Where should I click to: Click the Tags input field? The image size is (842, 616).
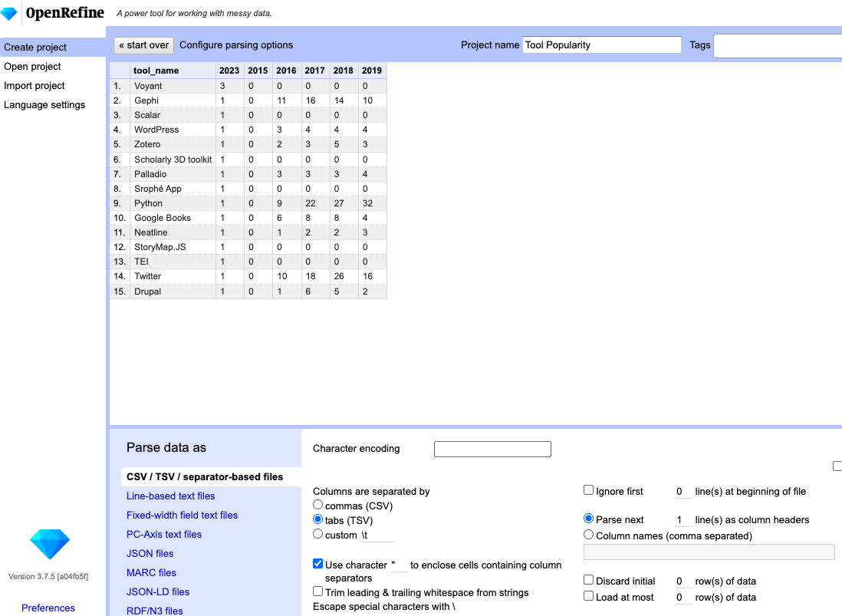click(x=778, y=46)
